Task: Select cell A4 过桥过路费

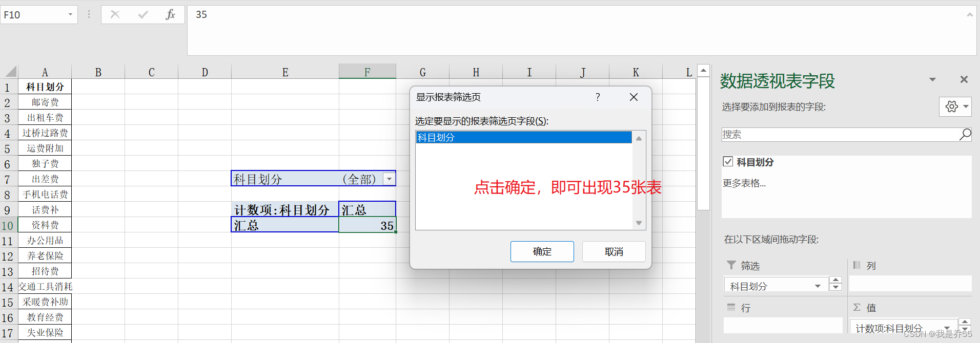Action: click(x=45, y=133)
